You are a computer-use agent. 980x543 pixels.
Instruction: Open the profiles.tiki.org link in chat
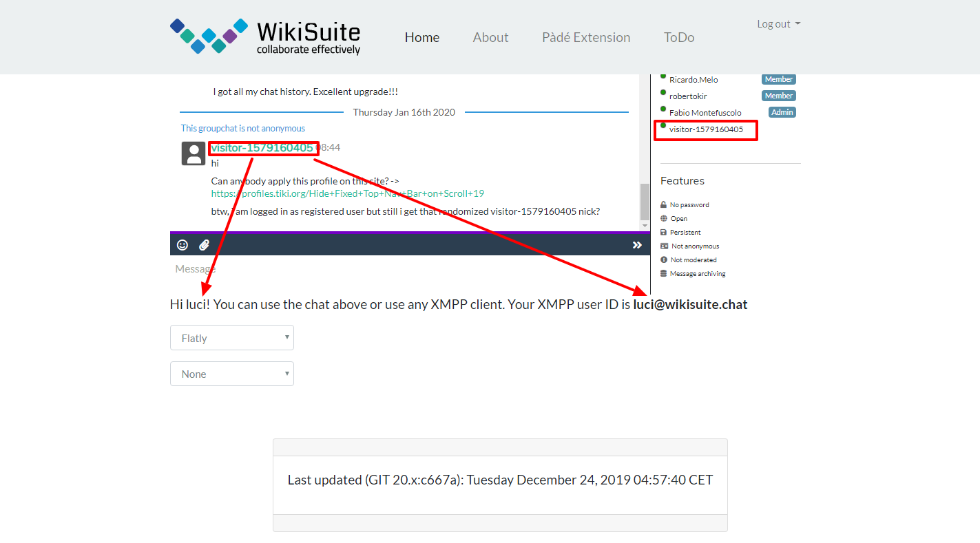pos(348,193)
